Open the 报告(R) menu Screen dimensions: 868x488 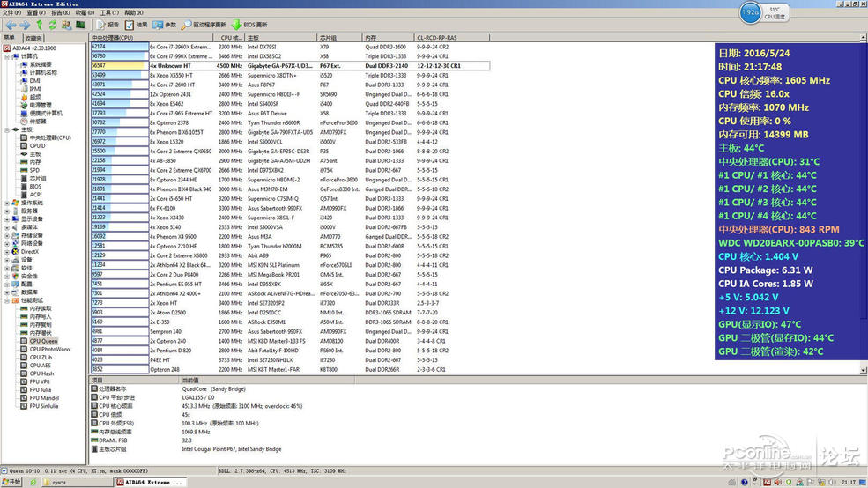[x=60, y=12]
